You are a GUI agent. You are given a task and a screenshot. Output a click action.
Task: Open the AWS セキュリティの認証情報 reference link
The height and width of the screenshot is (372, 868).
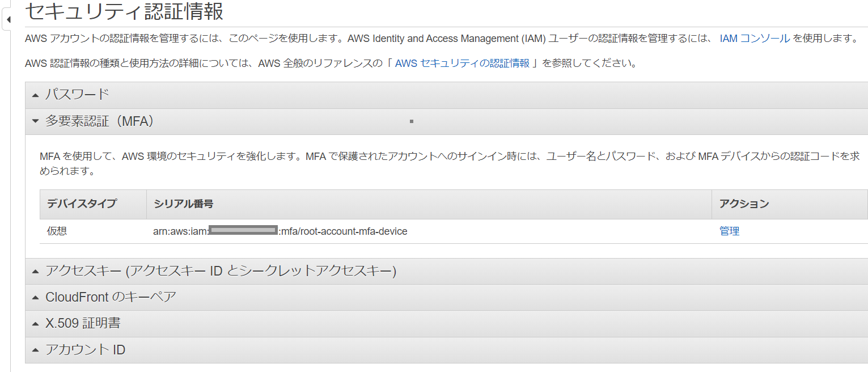click(x=462, y=63)
